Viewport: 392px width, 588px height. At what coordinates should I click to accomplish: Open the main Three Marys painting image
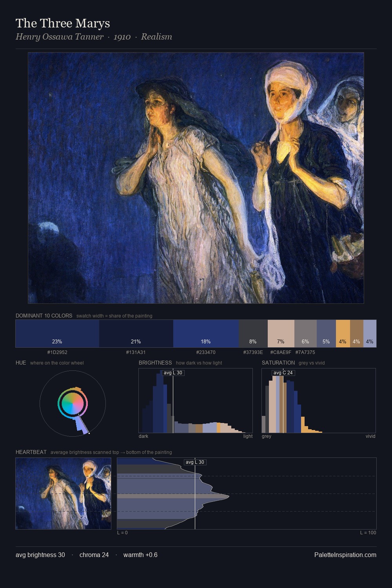tap(196, 178)
